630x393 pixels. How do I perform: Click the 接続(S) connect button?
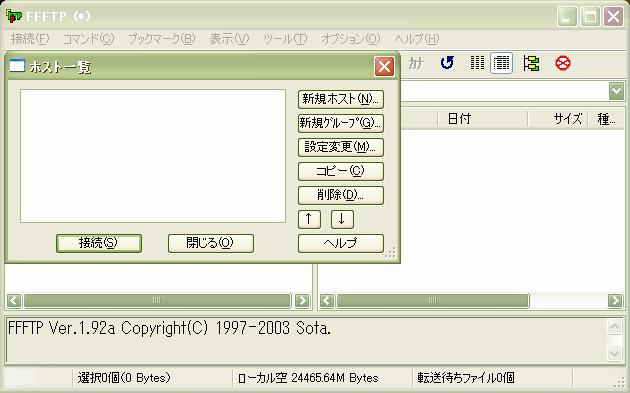(x=99, y=244)
